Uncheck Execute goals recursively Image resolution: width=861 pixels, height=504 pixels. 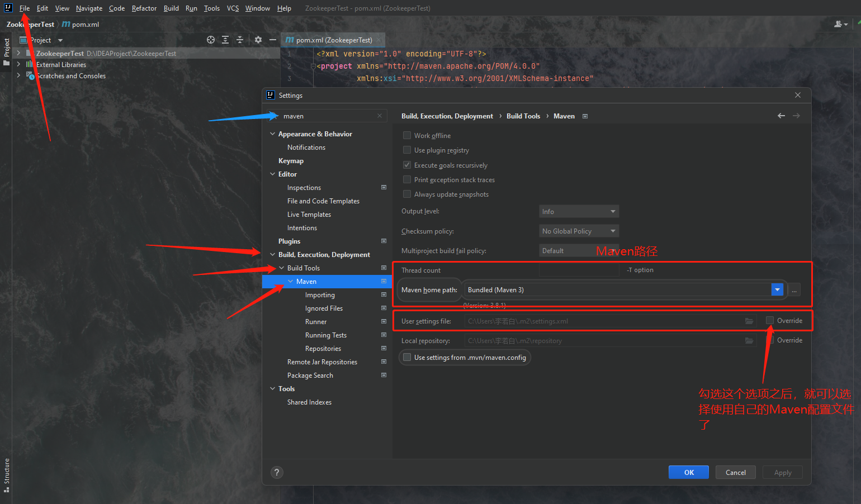click(x=407, y=165)
